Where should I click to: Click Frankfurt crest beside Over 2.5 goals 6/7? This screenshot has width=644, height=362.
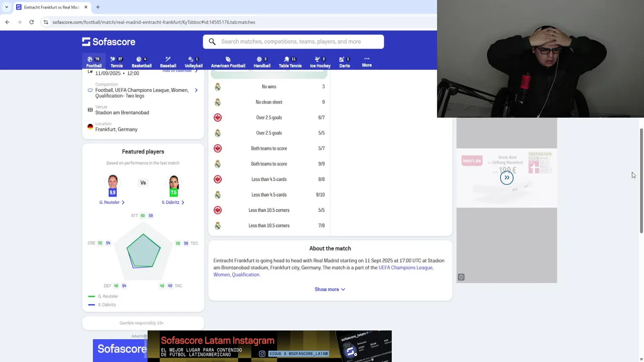(x=218, y=118)
